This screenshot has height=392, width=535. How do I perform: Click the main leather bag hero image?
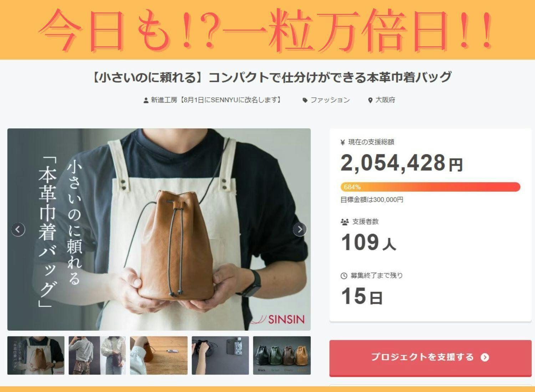(159, 229)
